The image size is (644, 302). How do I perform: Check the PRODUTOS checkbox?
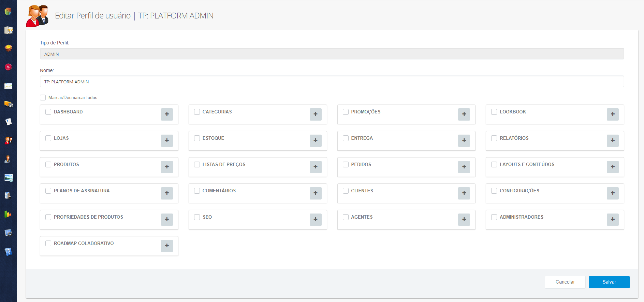[48, 165]
